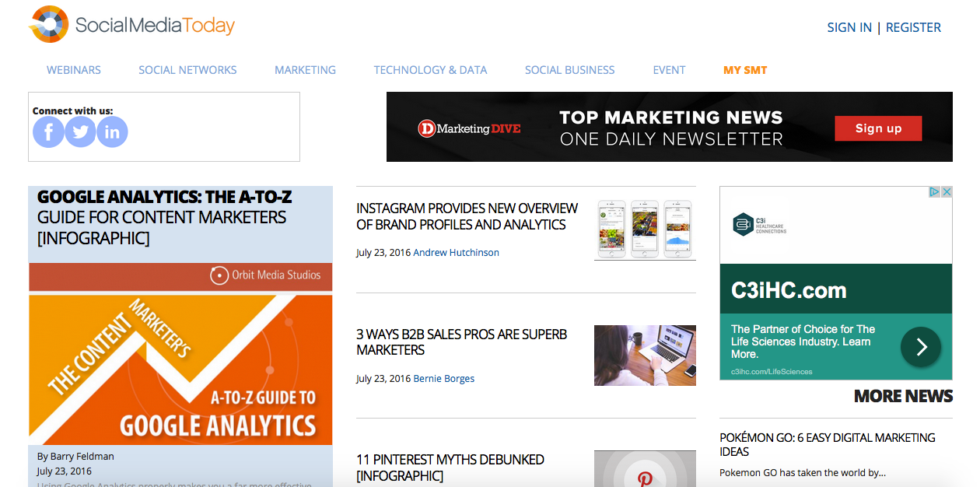Viewport: 980px width, 487px height.
Task: Open the 3 Ways B2B Sales Pros article
Action: point(462,342)
